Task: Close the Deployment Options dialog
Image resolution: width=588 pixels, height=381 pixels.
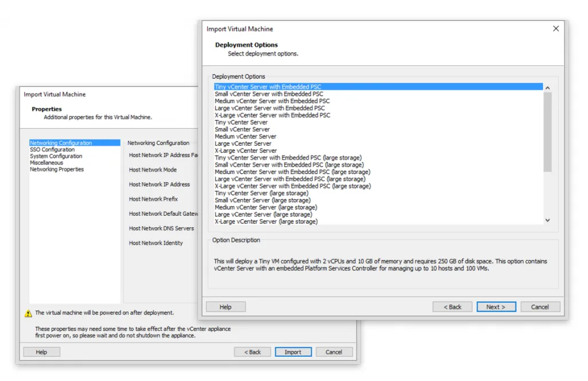Action: pos(556,29)
